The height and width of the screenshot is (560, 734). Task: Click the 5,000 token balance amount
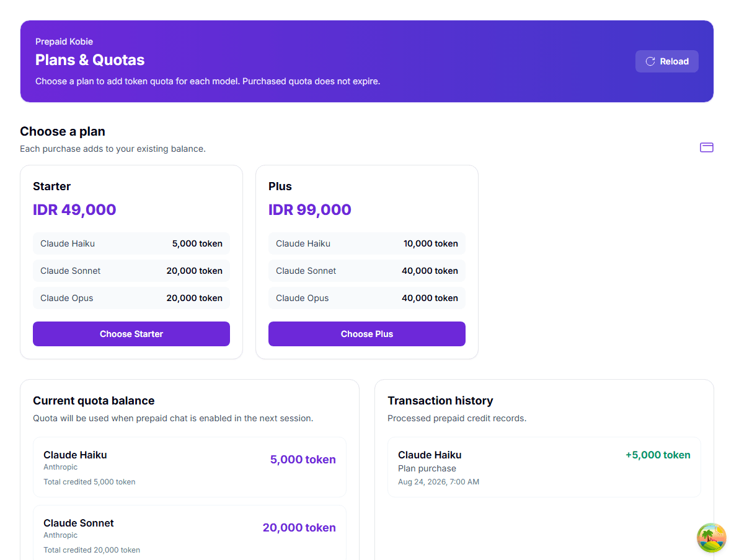[x=303, y=460]
